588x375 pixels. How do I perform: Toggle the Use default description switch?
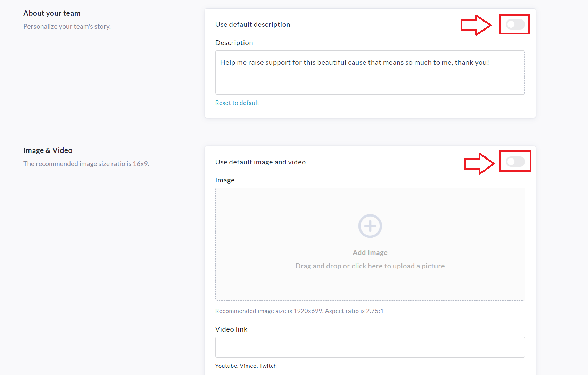515,24
